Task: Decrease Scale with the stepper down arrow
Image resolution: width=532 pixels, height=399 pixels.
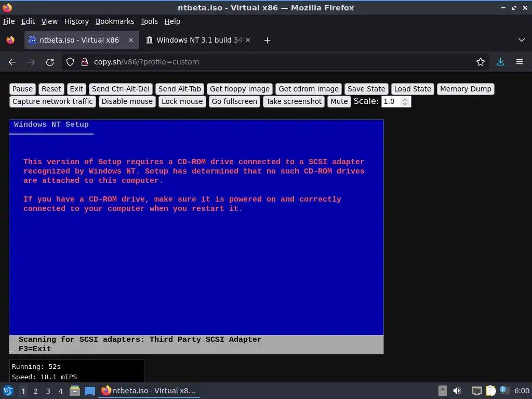Action: pos(405,103)
